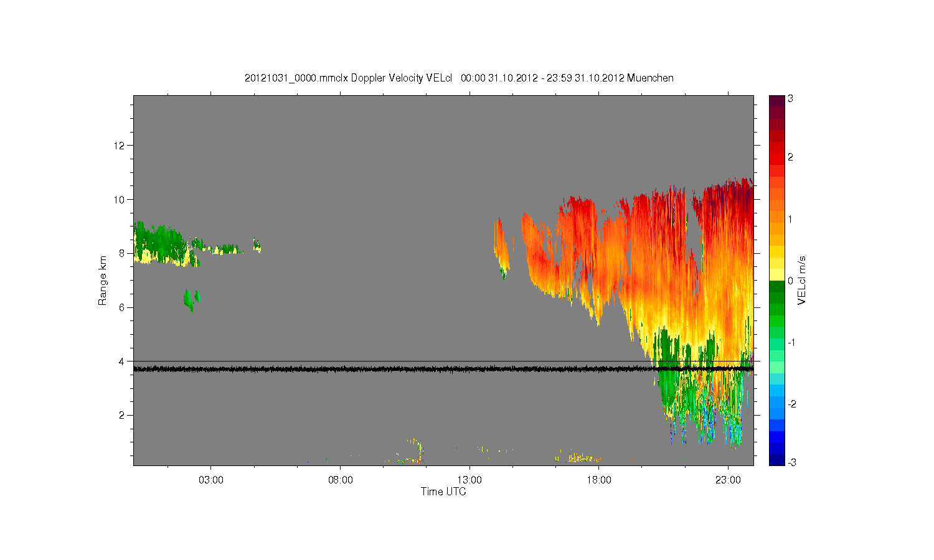Click the 'VELcl m/s' colorbar label
This screenshot has width=934, height=560.
click(x=802, y=281)
